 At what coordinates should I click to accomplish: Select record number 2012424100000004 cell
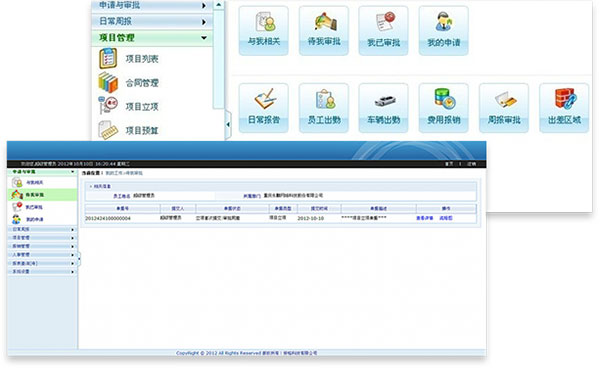point(108,218)
